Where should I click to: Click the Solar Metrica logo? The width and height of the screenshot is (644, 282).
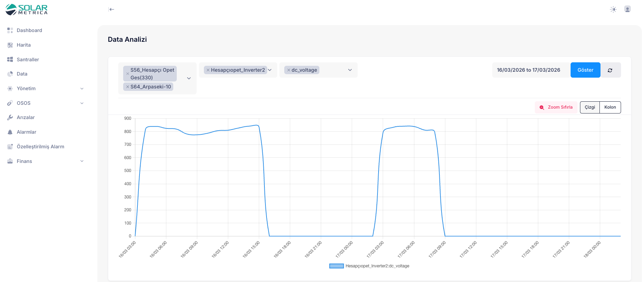(26, 9)
